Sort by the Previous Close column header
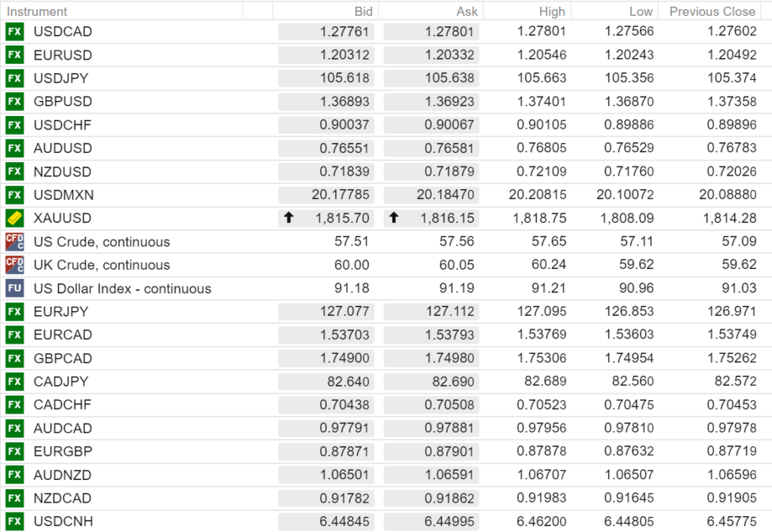The width and height of the screenshot is (772, 532). click(x=712, y=11)
